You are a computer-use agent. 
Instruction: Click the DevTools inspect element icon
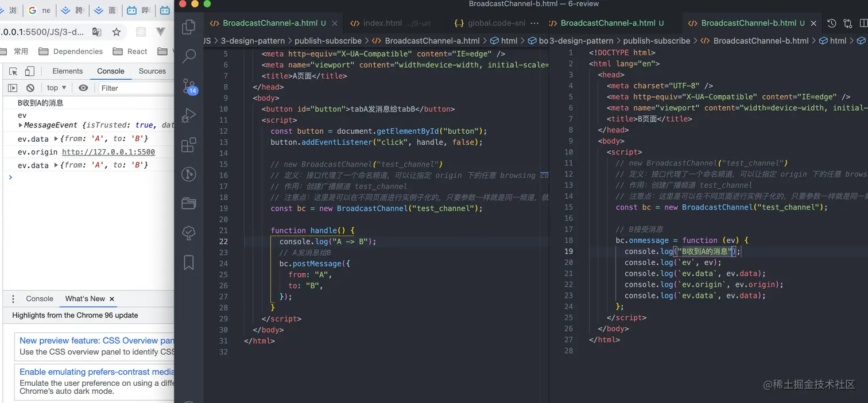pos(13,71)
